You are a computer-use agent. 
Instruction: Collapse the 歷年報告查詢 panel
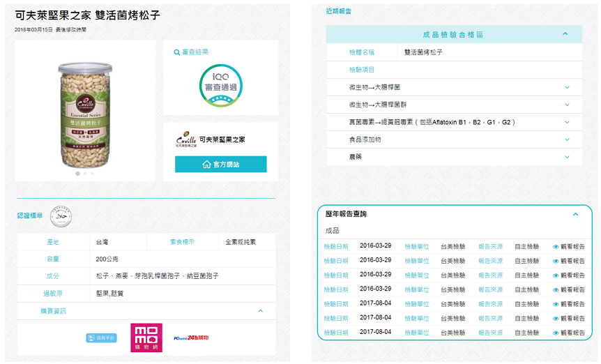pyautogui.click(x=575, y=214)
